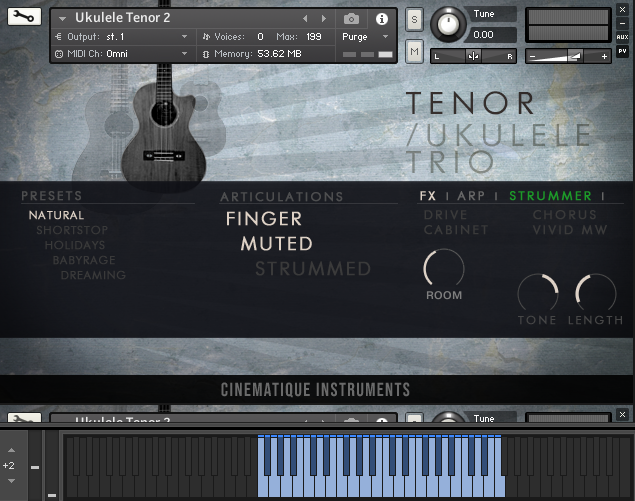
Task: Open snapshot view via camera icon
Action: (351, 19)
